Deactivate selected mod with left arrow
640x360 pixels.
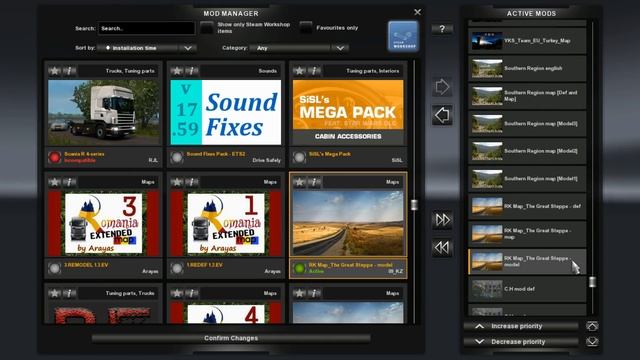click(x=442, y=115)
